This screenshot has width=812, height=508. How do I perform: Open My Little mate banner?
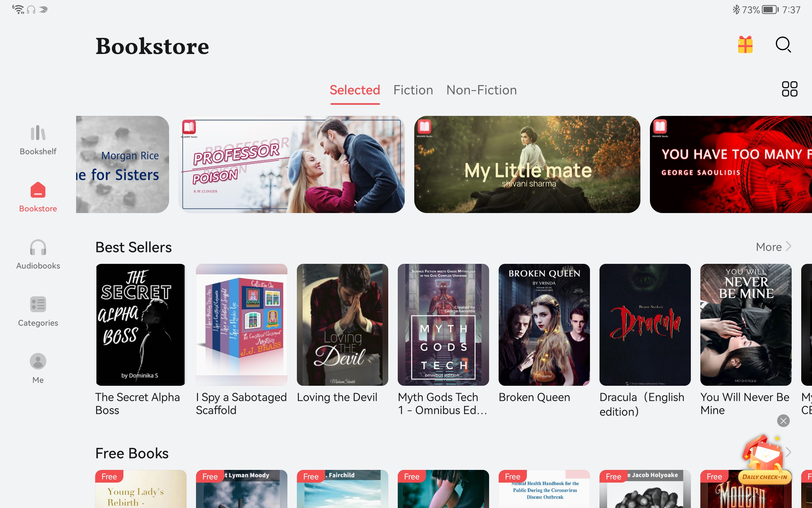(x=527, y=164)
